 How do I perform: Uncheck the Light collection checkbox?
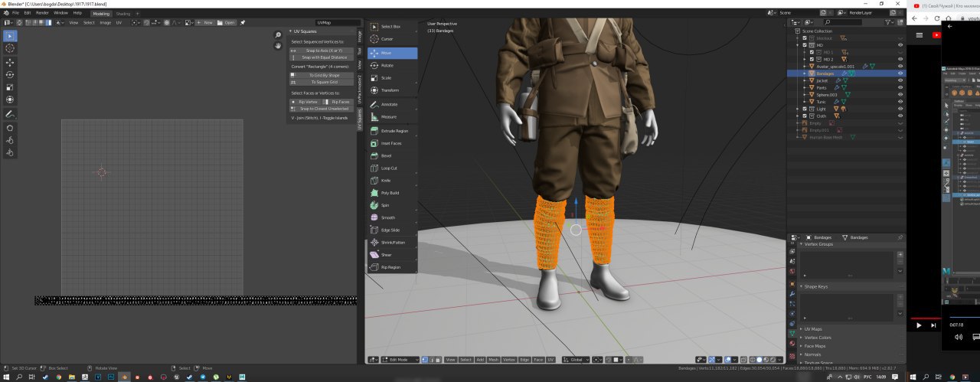(804, 109)
